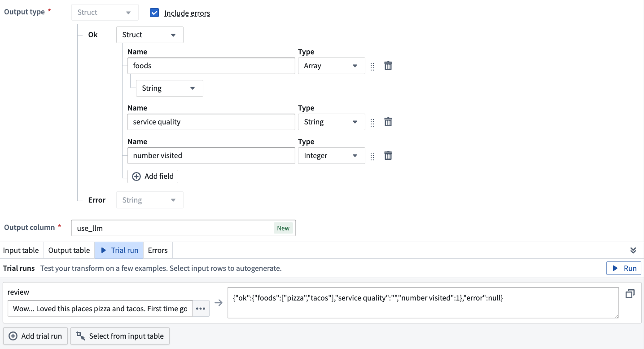This screenshot has height=349, width=644.
Task: Open the review input more options menu
Action: [201, 309]
